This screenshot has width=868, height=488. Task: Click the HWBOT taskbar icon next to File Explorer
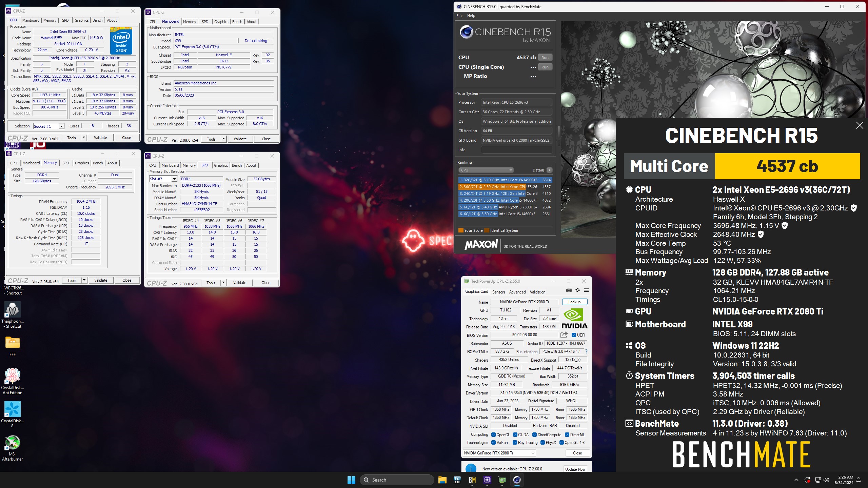[x=457, y=480]
